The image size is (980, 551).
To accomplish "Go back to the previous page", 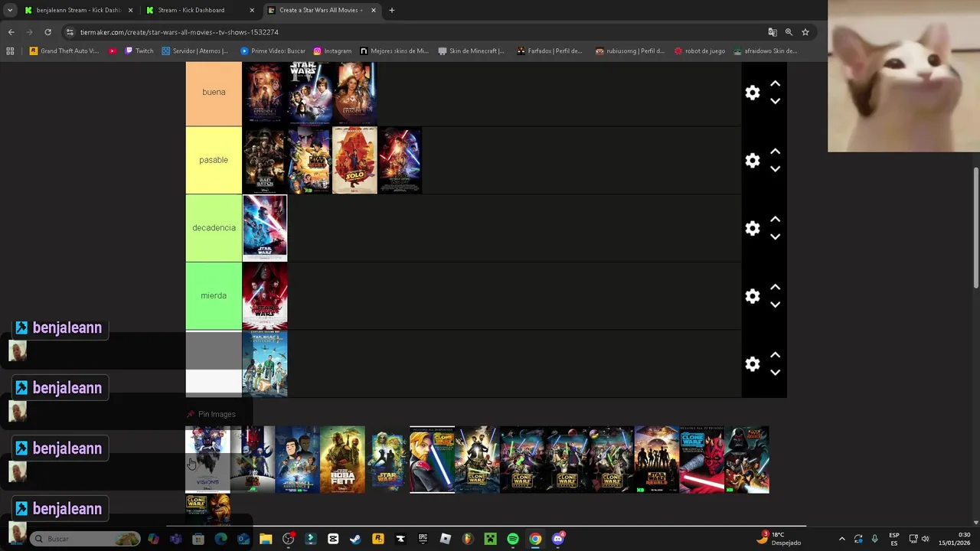I will pyautogui.click(x=11, y=32).
